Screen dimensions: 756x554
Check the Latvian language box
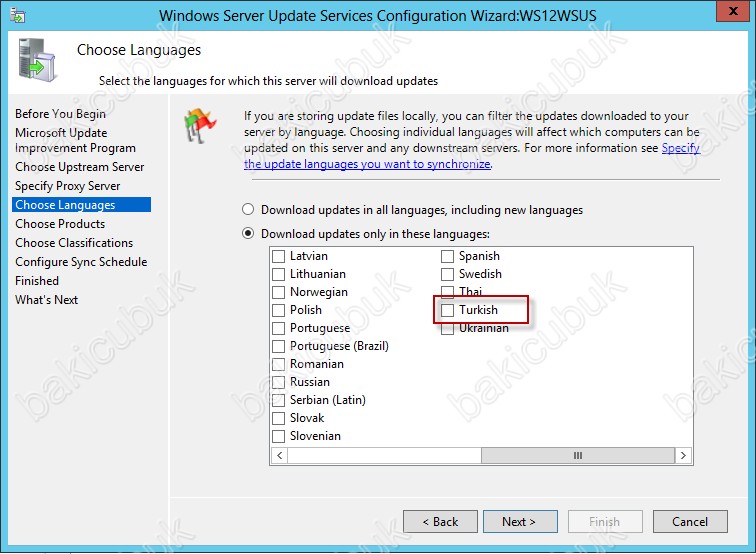(x=279, y=256)
